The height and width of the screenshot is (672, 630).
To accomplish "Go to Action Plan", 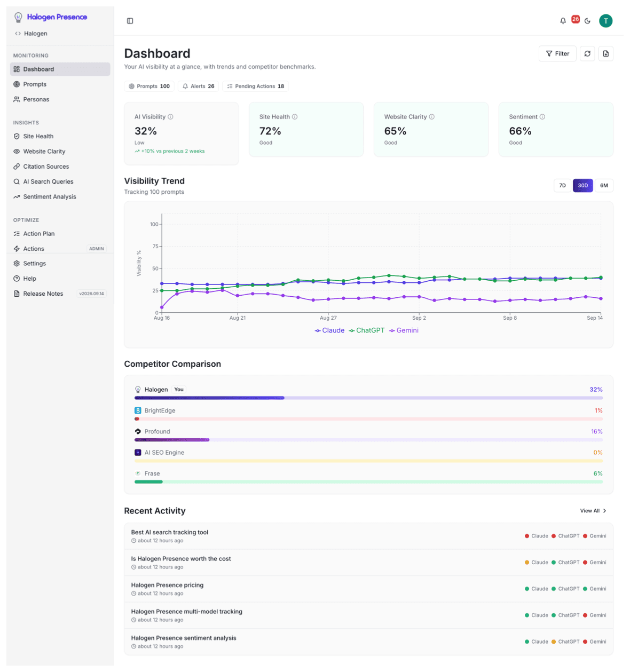I will (x=60, y=234).
